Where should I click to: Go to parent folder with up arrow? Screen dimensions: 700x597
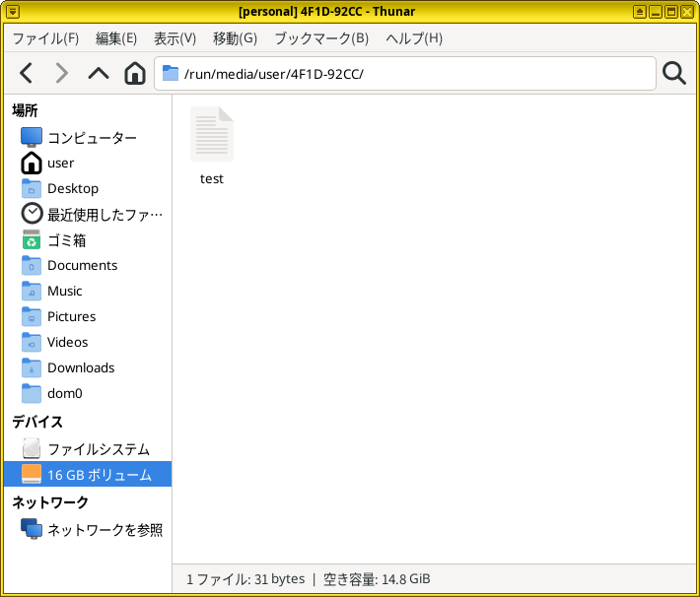99,73
